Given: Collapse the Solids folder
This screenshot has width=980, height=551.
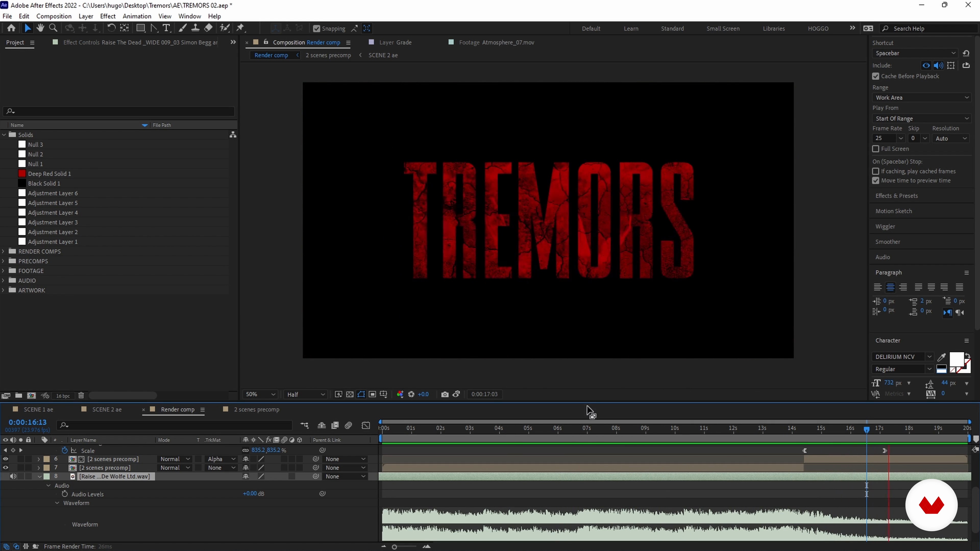Looking at the screenshot, I should tap(3, 135).
